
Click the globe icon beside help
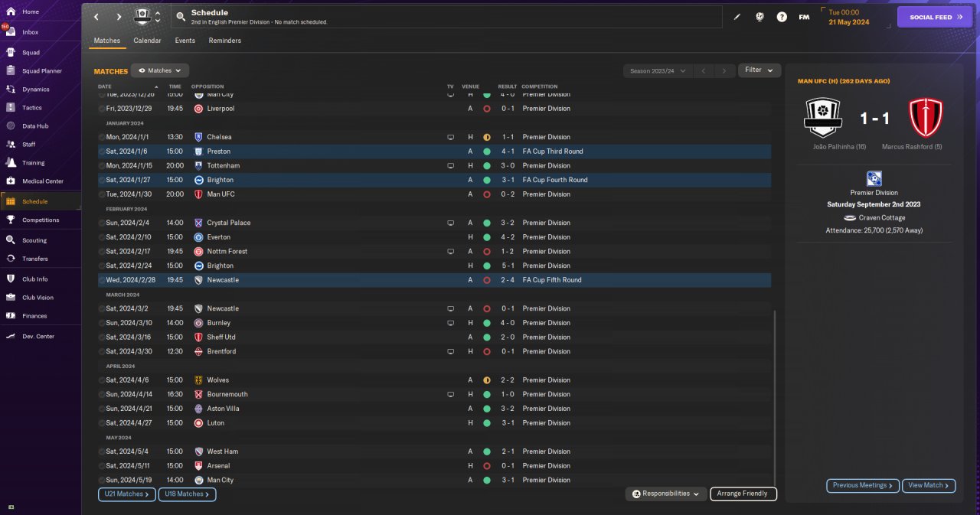tap(759, 16)
